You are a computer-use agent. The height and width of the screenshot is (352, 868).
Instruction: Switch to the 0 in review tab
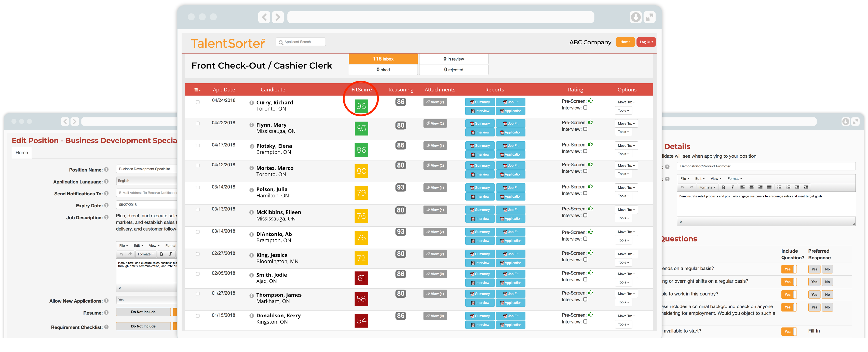454,59
